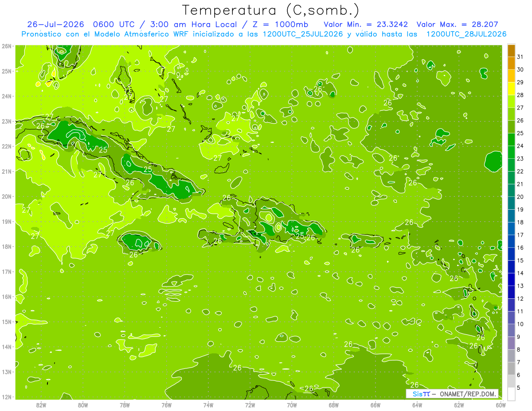Viewport: 532px width, 411px height.
Task: Click the color scale value 12
Action: coord(520,298)
